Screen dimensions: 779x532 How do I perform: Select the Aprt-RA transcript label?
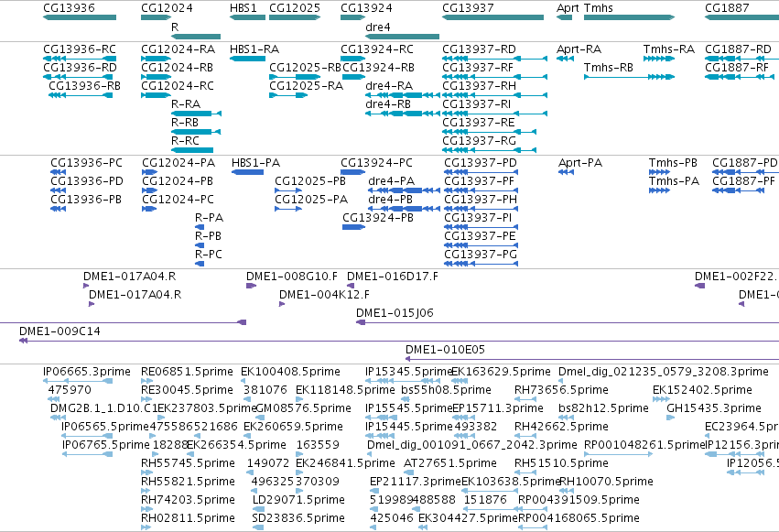[x=579, y=49]
